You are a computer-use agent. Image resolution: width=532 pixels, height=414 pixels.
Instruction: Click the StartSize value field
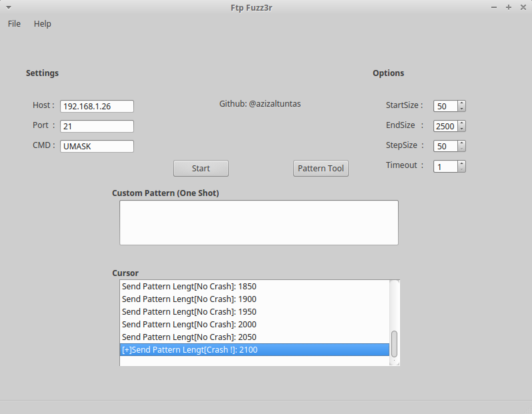pyautogui.click(x=445, y=106)
